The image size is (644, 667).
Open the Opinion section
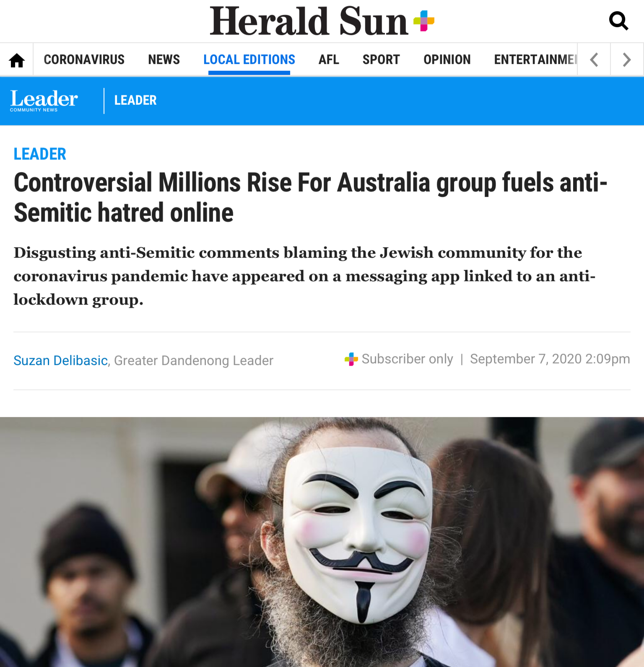pos(447,60)
